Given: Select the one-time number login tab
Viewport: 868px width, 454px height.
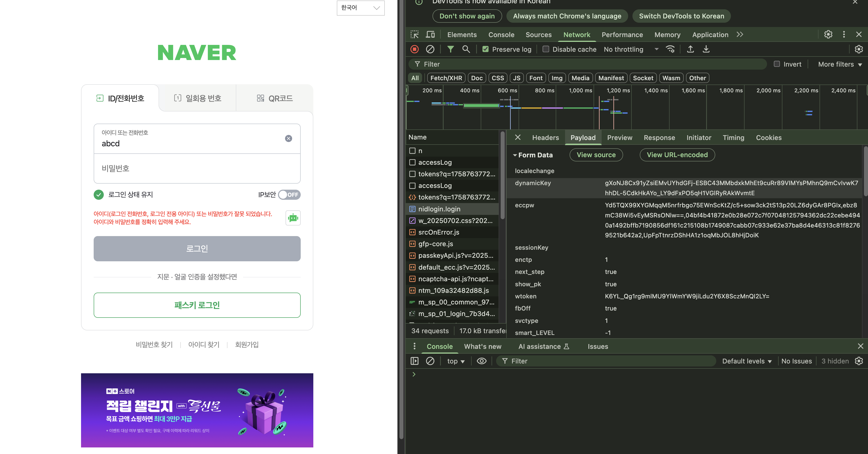Looking at the screenshot, I should click(197, 98).
